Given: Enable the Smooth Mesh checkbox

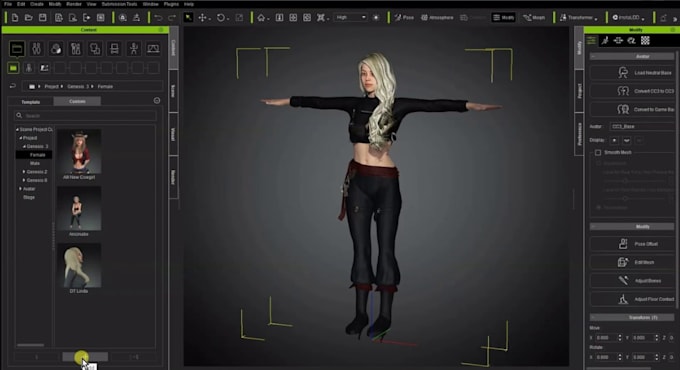Looking at the screenshot, I should [598, 153].
